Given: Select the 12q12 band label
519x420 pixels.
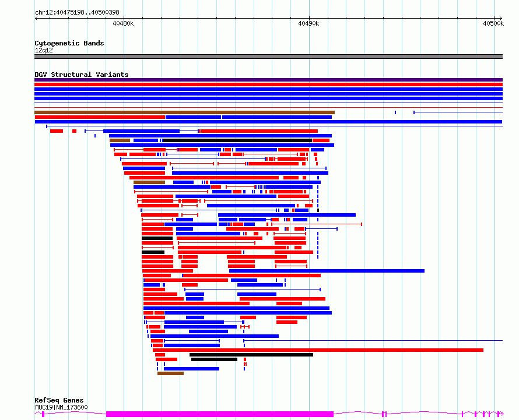Looking at the screenshot, I should 44,50.
